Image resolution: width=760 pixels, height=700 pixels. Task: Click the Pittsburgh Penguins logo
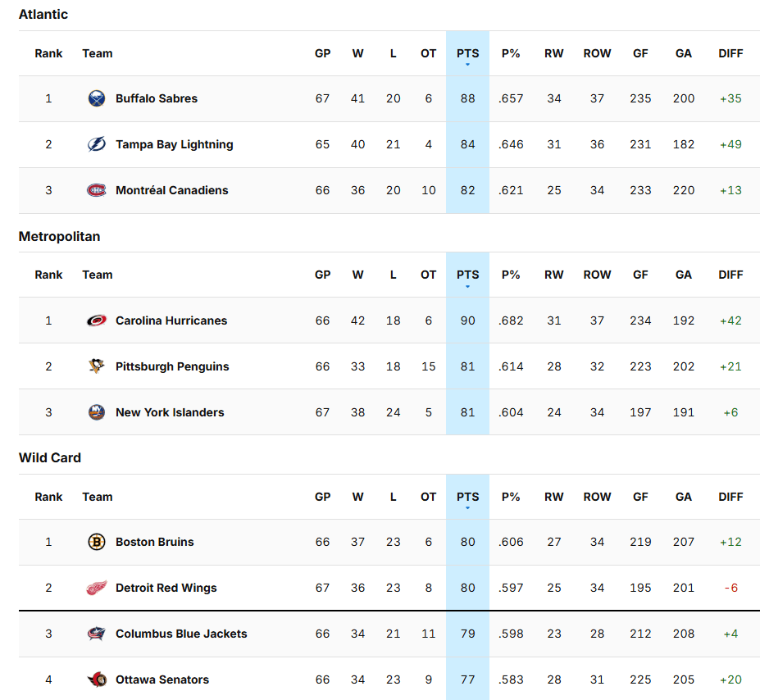click(97, 366)
